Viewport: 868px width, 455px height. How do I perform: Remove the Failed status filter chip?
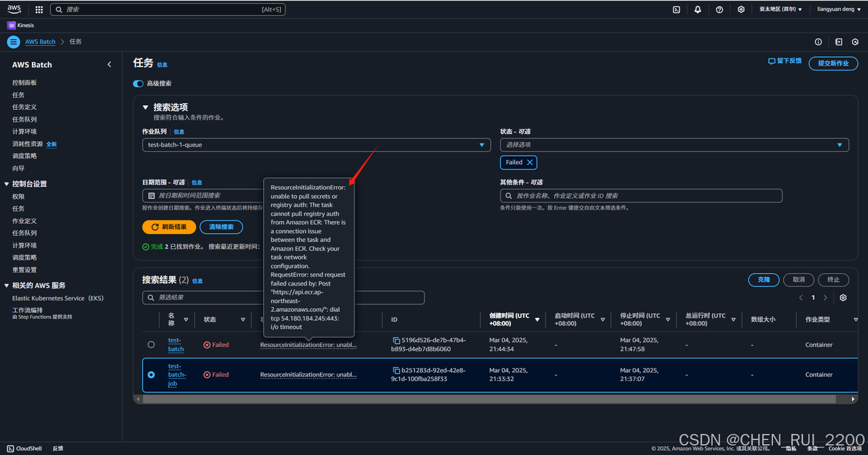click(x=530, y=162)
